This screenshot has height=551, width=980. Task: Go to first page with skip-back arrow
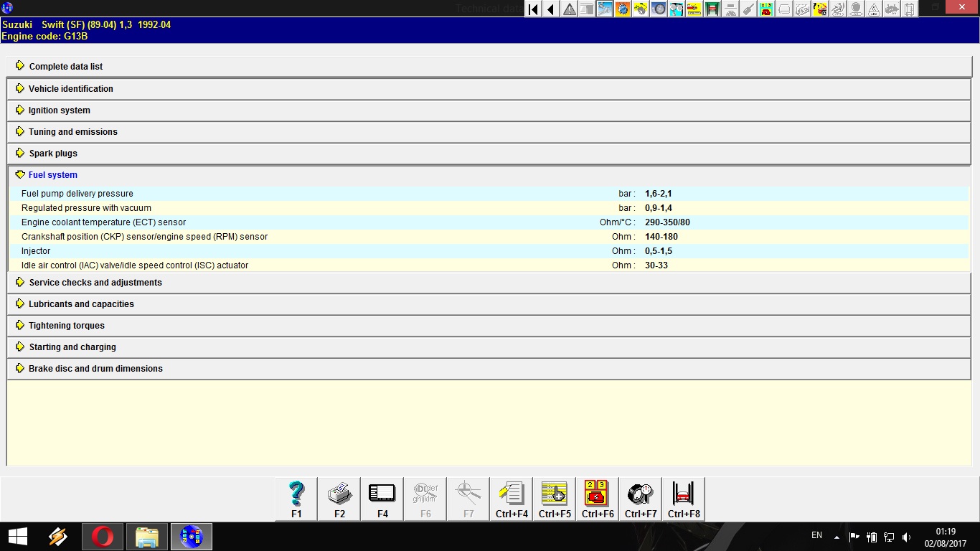533,9
